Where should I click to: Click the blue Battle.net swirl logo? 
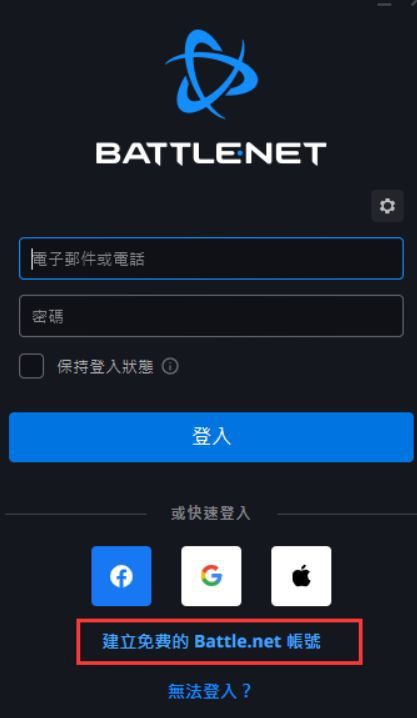pos(211,73)
